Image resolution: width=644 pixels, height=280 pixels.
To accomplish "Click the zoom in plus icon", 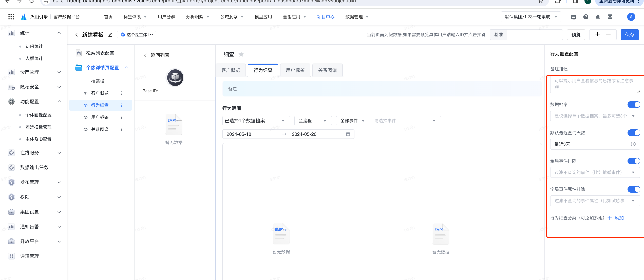I will [597, 34].
